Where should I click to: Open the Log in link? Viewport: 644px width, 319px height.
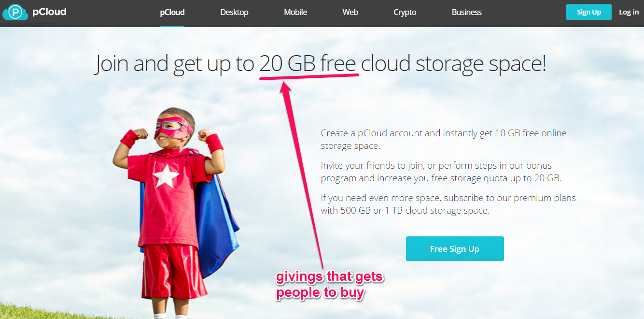pos(629,12)
